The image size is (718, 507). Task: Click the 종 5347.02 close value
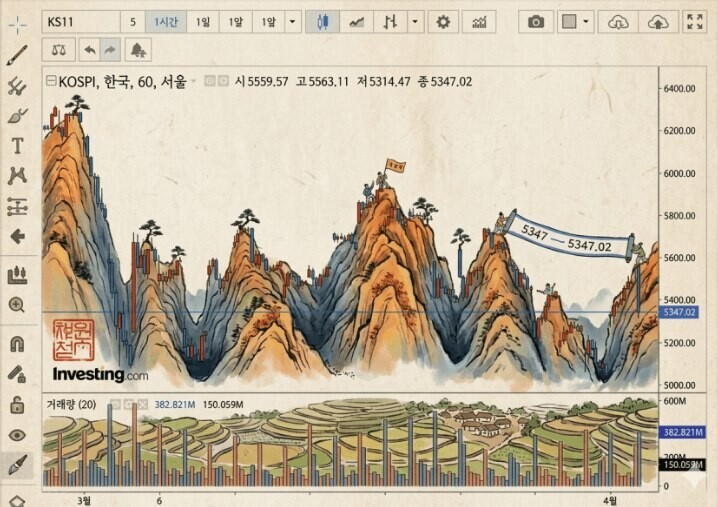click(x=445, y=82)
